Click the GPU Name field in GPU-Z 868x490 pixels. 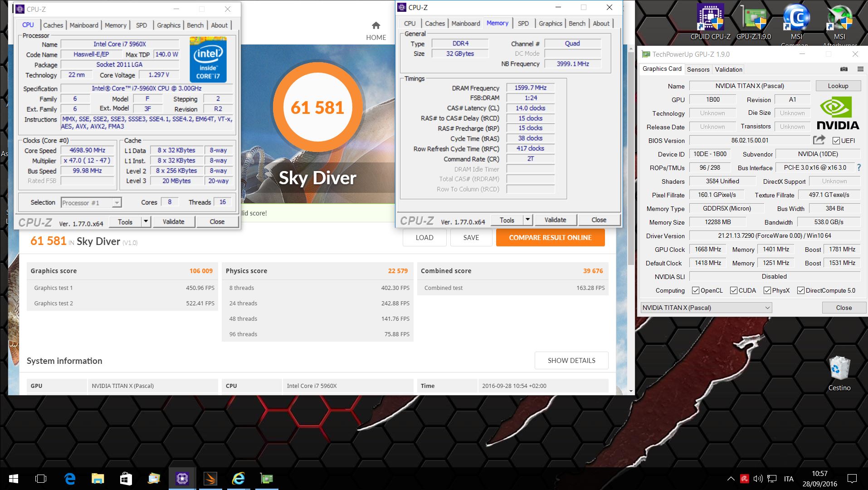tap(750, 86)
